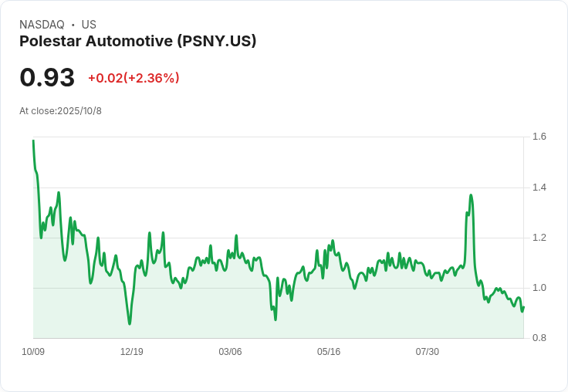This screenshot has height=392, width=568.
Task: Select the 07/30 date on x-axis
Action: pos(427,352)
